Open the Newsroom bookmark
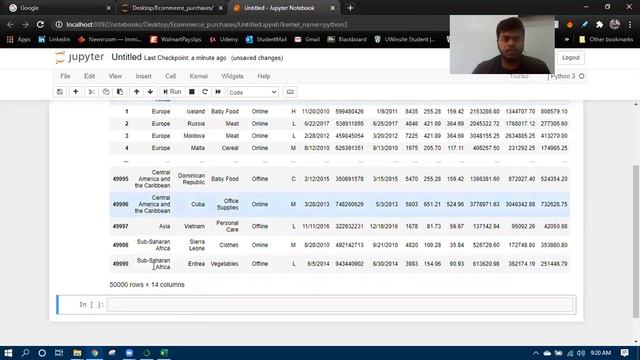This screenshot has height=360, width=640. tap(109, 39)
